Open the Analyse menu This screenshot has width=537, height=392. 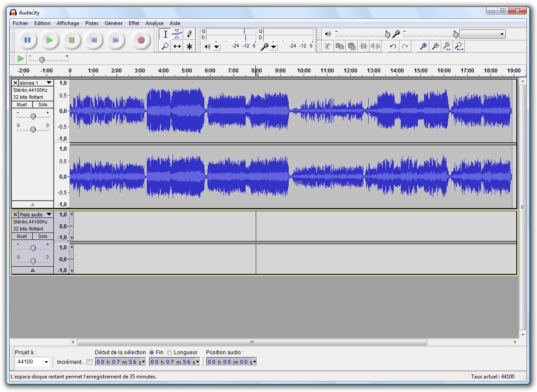[154, 23]
